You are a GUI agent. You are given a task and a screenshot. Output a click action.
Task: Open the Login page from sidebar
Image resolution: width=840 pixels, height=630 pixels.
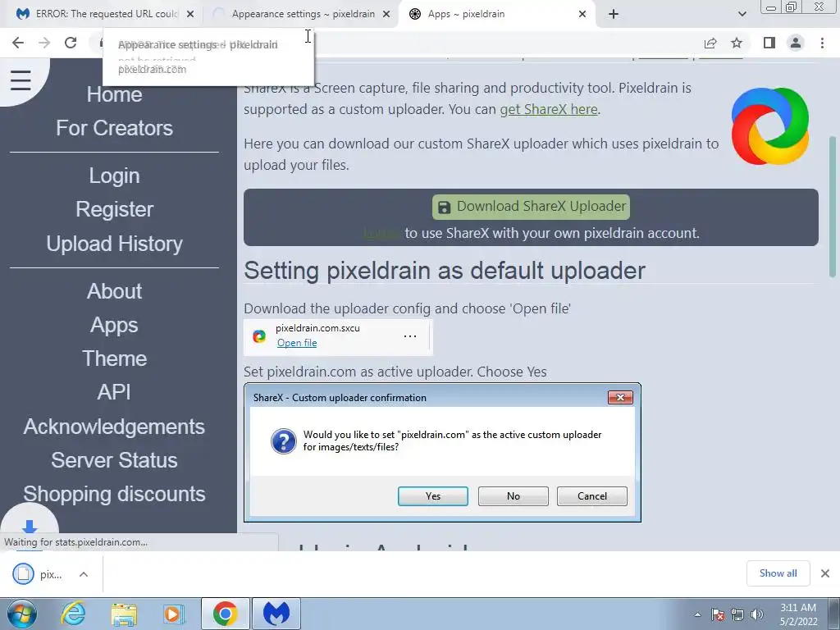tap(114, 176)
